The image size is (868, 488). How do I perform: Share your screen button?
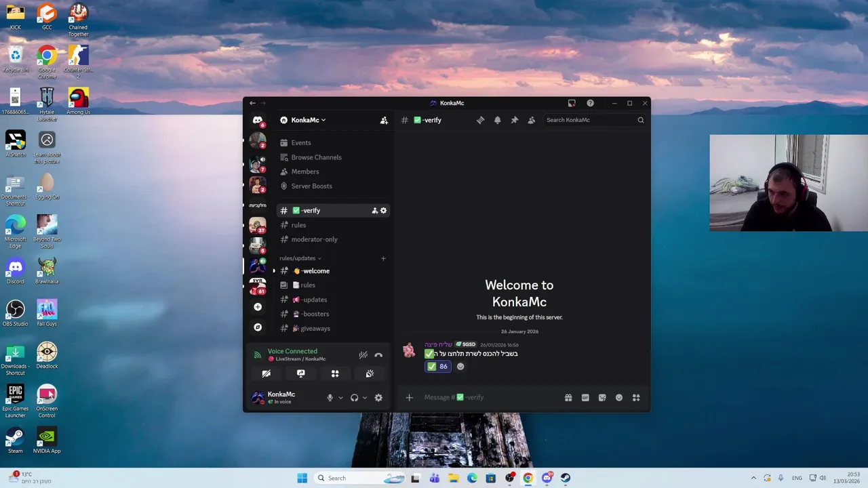tap(300, 373)
